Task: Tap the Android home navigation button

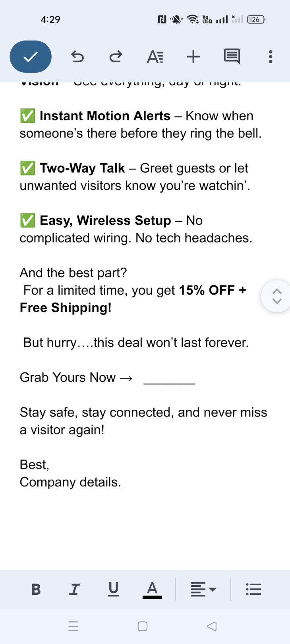Action: point(143,626)
